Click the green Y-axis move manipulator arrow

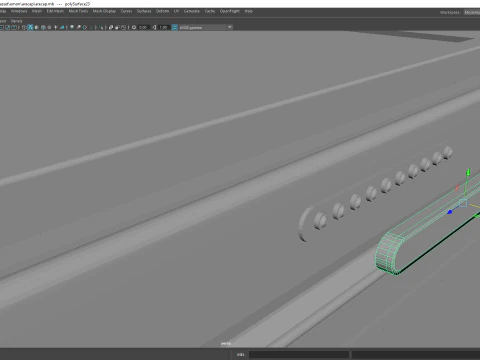pos(468,173)
